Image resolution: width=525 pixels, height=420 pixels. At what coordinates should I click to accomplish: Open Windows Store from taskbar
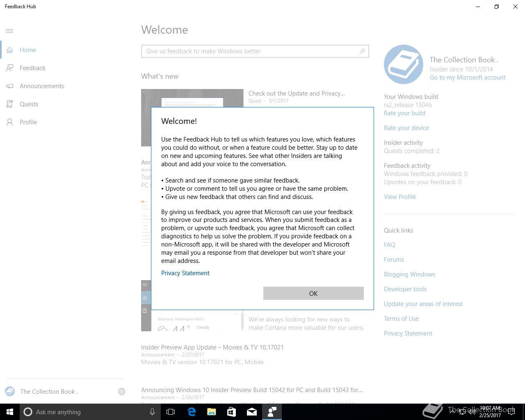point(232,412)
